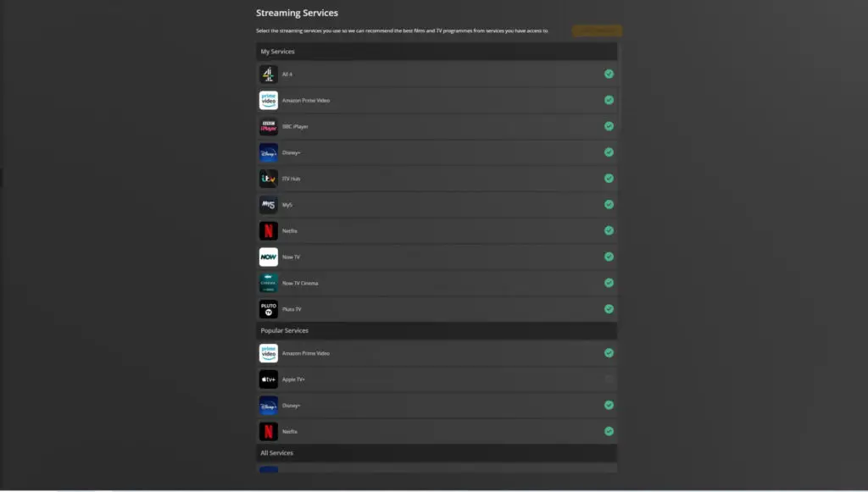The width and height of the screenshot is (868, 492).
Task: Untick the All 4 green checkmark
Action: click(x=609, y=74)
